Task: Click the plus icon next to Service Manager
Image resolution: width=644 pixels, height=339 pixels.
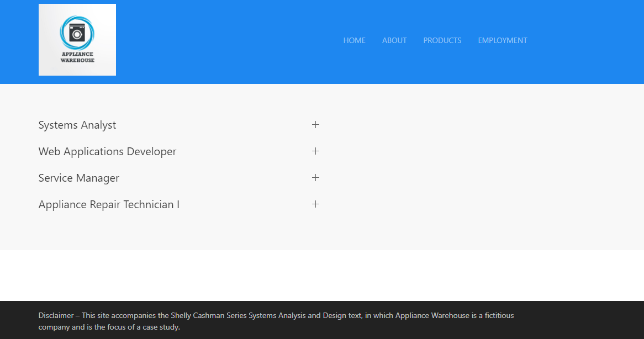Action: 315,177
